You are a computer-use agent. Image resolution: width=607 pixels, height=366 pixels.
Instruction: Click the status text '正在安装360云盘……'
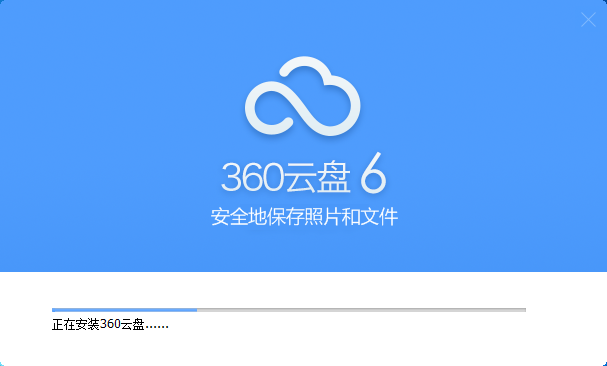110,324
